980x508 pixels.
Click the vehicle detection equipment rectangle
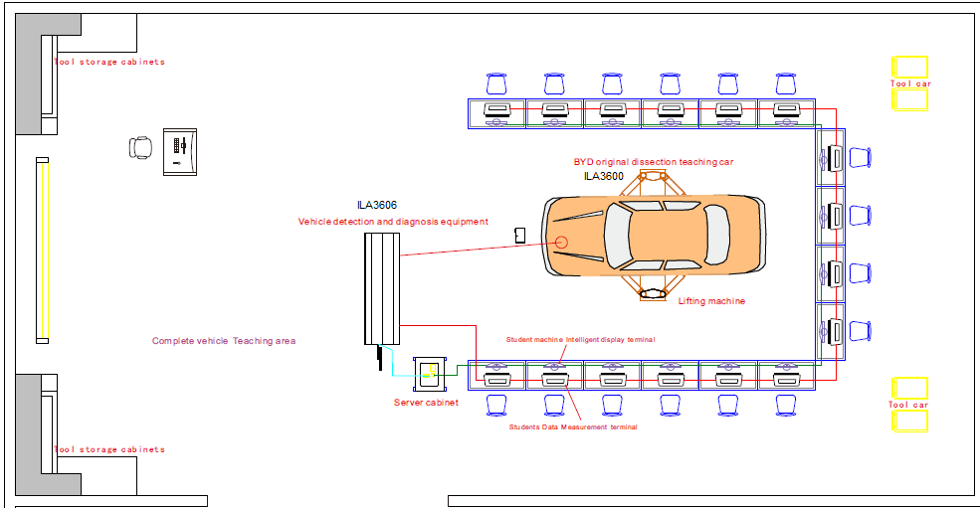(381, 288)
